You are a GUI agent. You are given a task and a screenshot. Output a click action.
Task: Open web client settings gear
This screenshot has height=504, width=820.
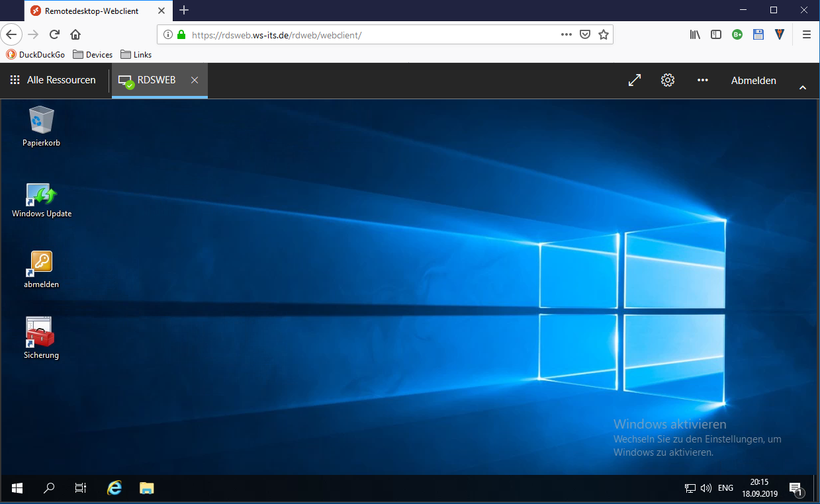[x=668, y=80]
